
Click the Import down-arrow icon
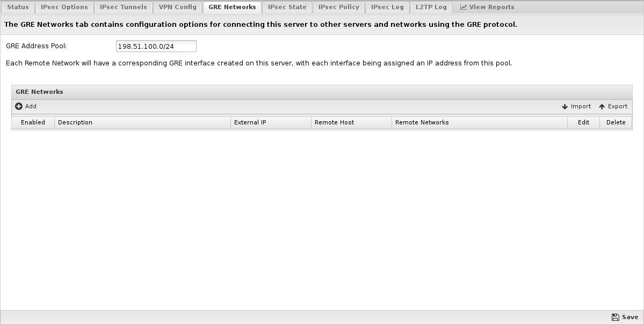(x=565, y=107)
